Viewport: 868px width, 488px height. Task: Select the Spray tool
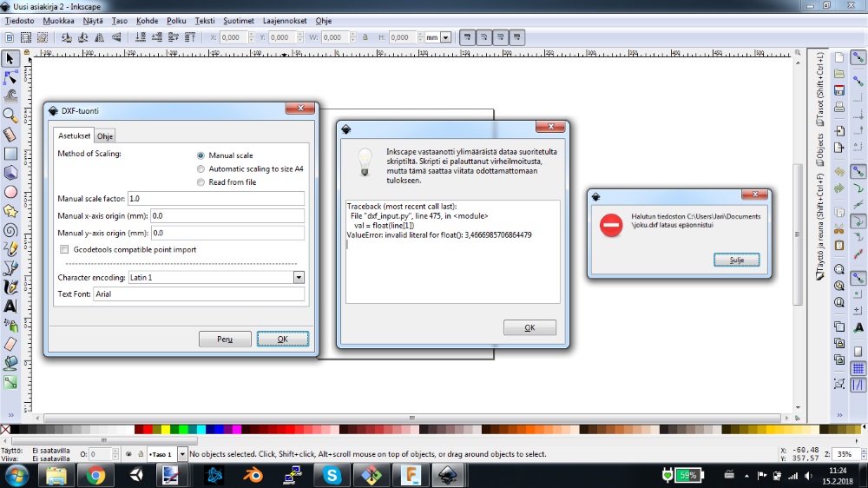[x=10, y=325]
